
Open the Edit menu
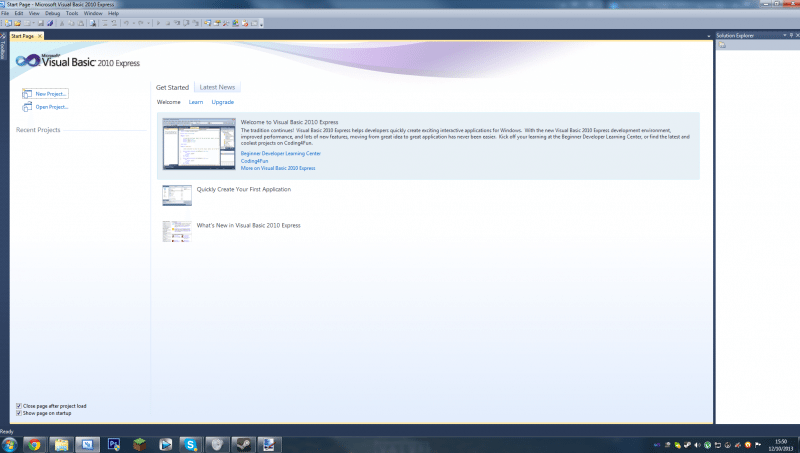(18, 13)
